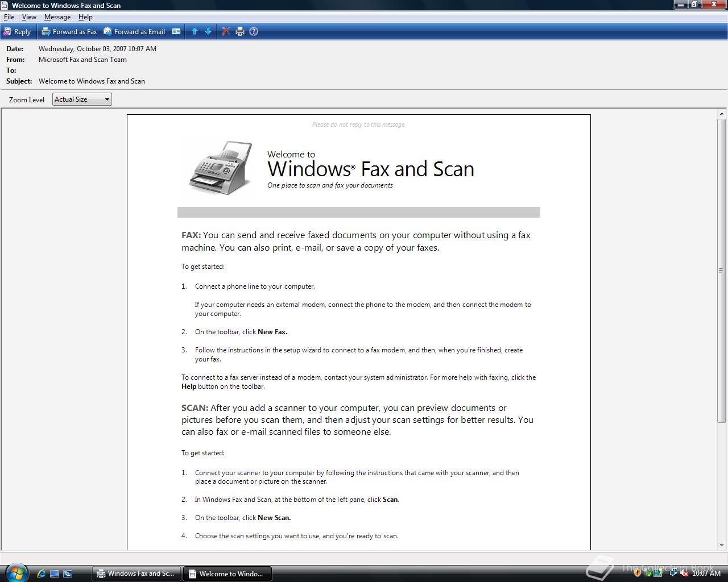Click the sender contact card icon

(x=176, y=32)
